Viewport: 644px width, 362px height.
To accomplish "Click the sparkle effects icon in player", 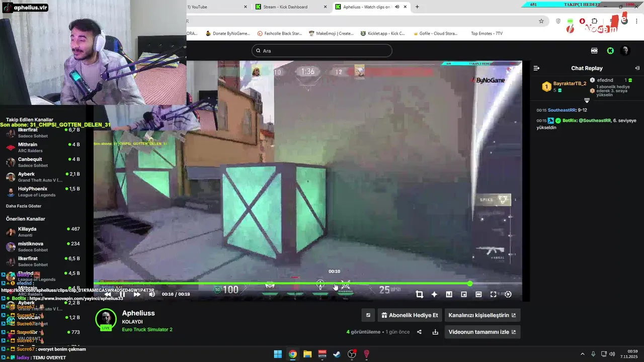I will click(434, 295).
